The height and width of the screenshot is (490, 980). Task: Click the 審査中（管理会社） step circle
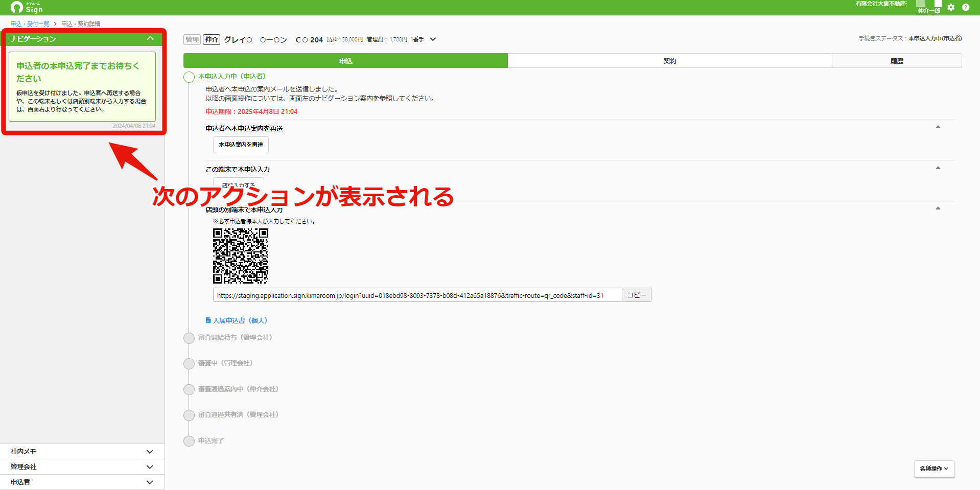[x=189, y=363]
